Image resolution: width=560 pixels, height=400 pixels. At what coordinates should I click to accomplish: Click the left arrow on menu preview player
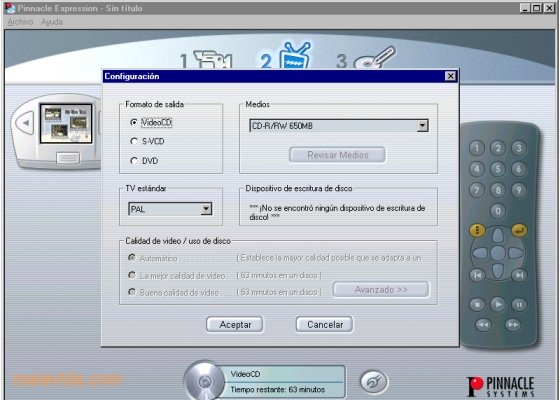point(25,123)
